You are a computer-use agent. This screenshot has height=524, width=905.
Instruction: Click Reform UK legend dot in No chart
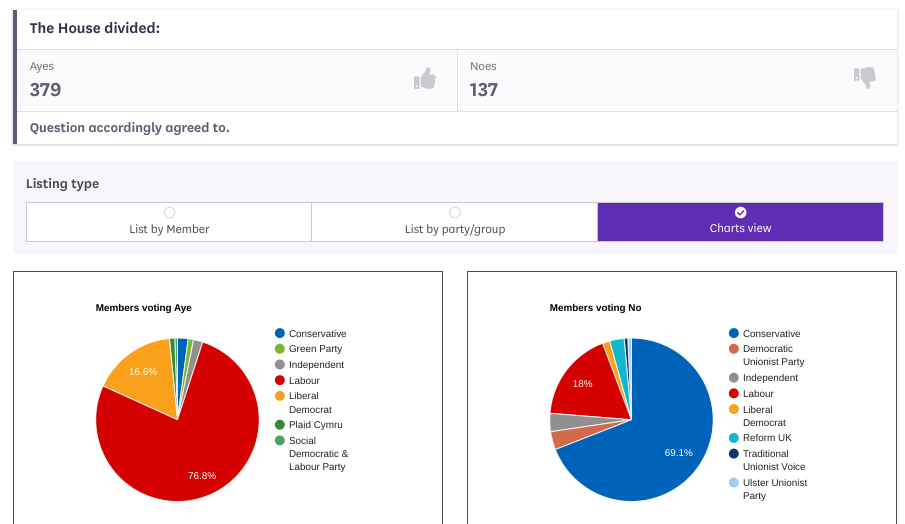click(x=734, y=438)
